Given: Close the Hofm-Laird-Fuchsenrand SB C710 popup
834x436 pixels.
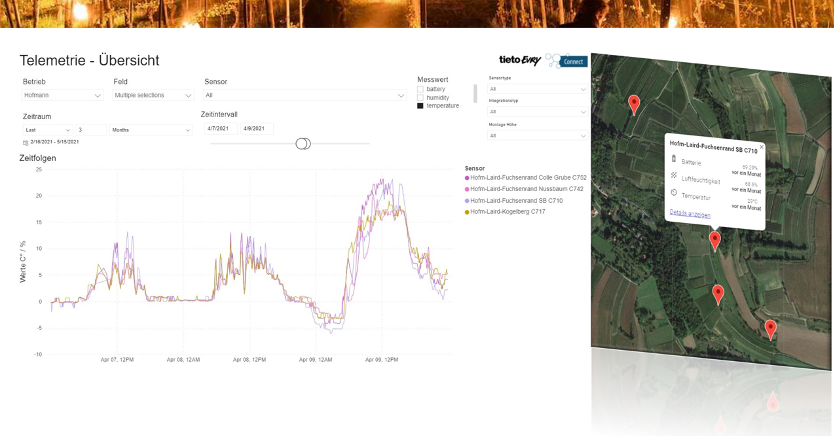Looking at the screenshot, I should pyautogui.click(x=761, y=147).
